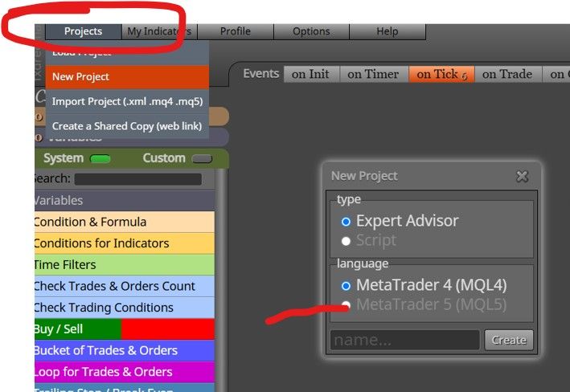570x392 pixels.
Task: Open the Projects menu
Action: coord(84,31)
